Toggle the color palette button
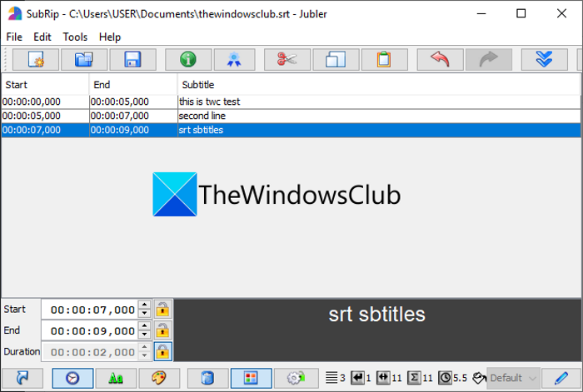583x392 pixels. click(159, 378)
